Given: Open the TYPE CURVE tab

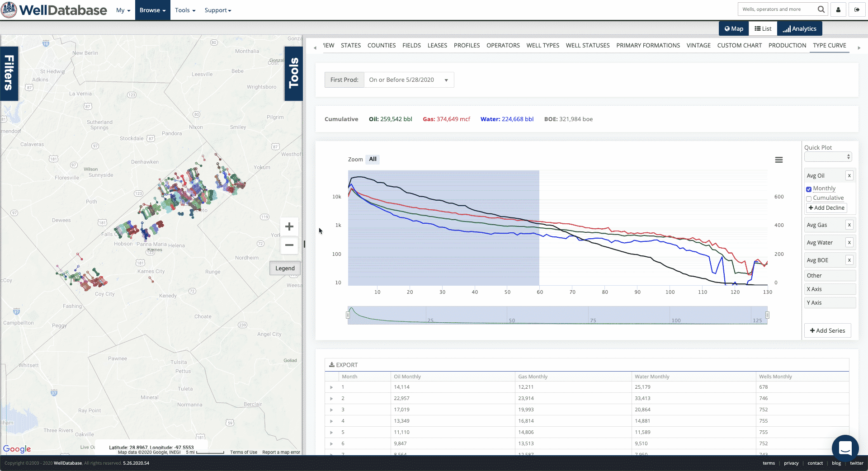Looking at the screenshot, I should point(829,46).
